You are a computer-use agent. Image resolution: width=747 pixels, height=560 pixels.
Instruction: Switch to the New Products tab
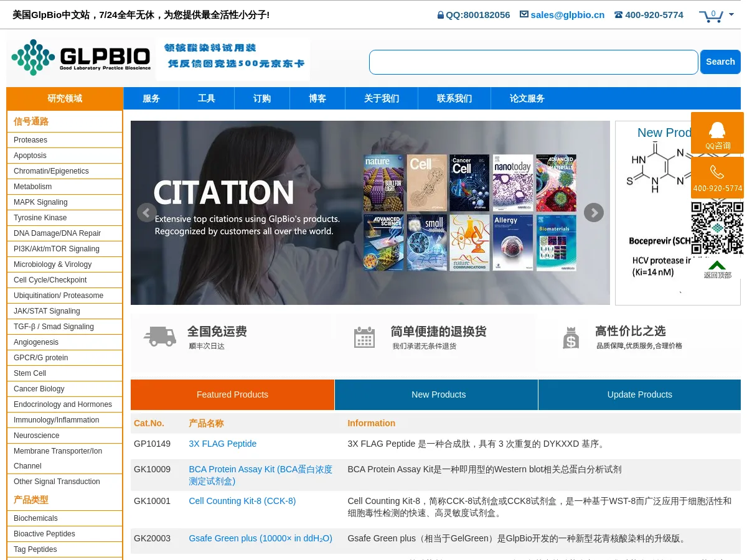coord(438,394)
